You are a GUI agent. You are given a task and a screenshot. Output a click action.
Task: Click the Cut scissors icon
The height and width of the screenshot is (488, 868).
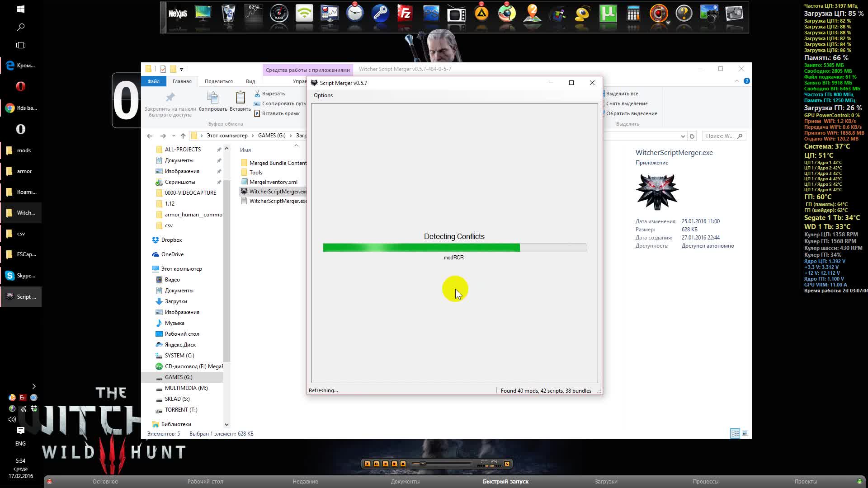coord(257,94)
